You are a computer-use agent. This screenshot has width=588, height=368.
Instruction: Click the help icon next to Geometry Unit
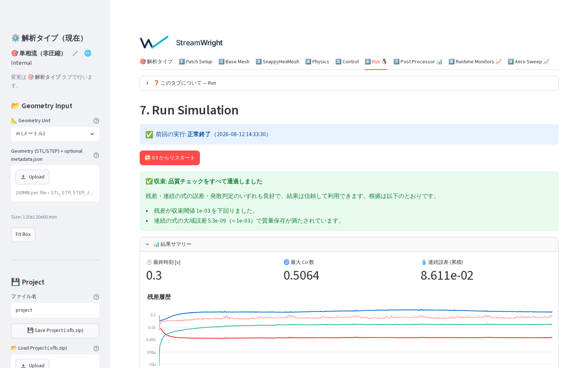click(x=96, y=121)
